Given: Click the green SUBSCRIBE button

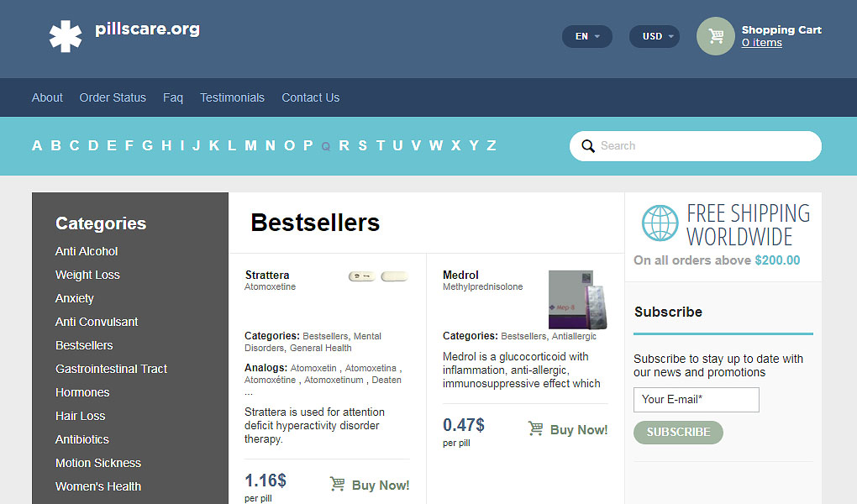Looking at the screenshot, I should [x=678, y=433].
